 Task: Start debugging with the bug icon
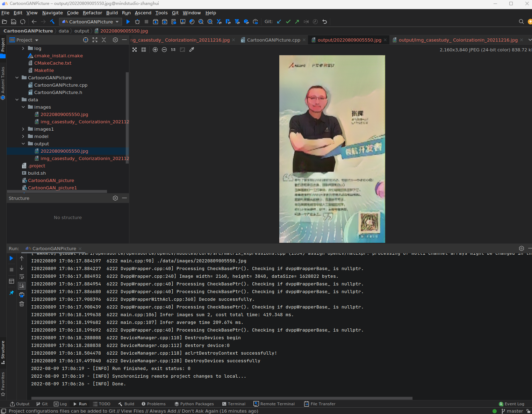[137, 22]
